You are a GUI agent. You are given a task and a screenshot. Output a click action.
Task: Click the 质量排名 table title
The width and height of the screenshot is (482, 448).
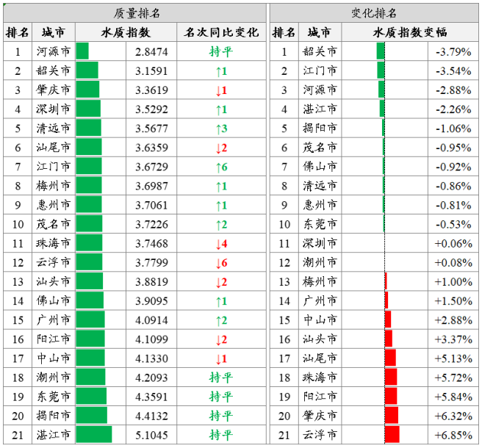point(137,13)
